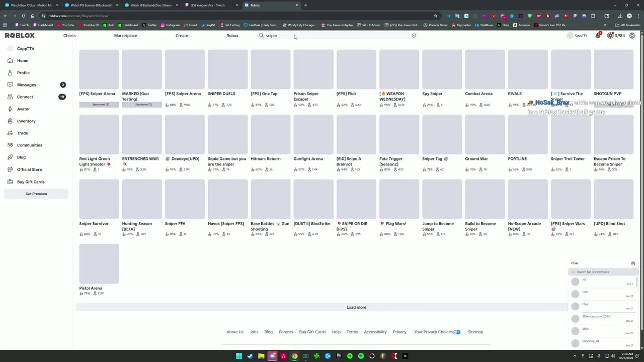Clear the sniper search text

tap(414, 36)
